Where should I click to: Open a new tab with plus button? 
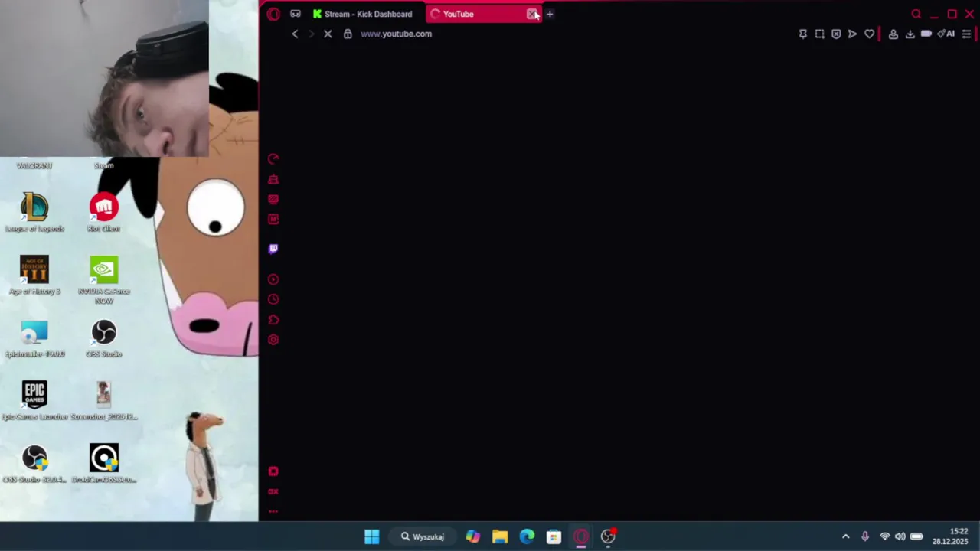pos(550,14)
